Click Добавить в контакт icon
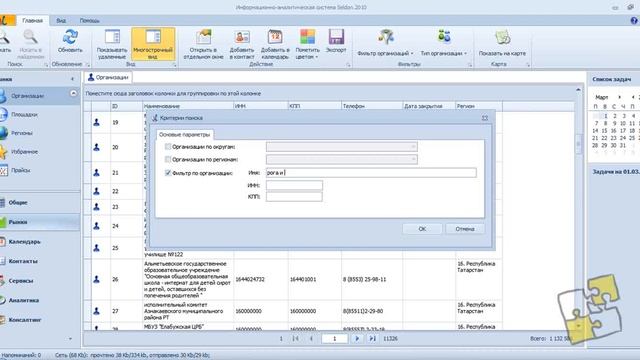The image size is (640, 360). point(242,37)
